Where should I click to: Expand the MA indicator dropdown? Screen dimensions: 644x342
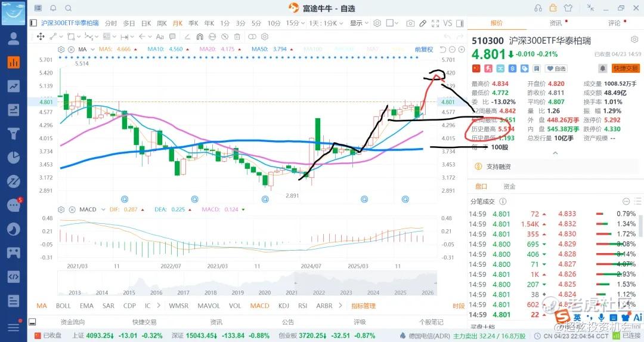click(93, 50)
